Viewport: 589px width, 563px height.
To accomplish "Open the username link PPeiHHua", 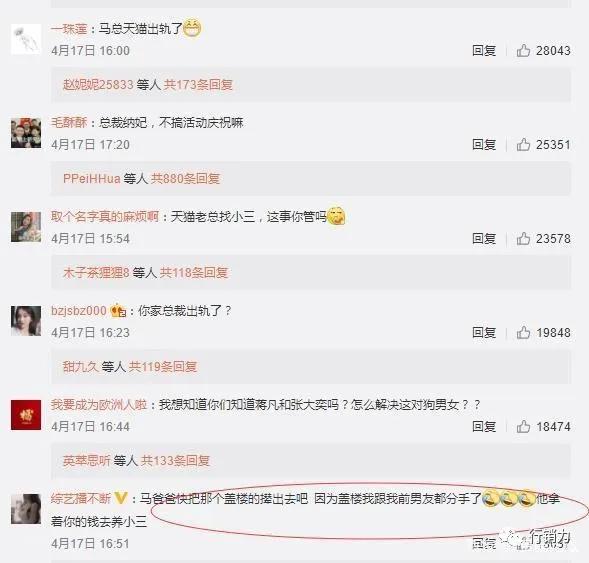I will click(92, 178).
